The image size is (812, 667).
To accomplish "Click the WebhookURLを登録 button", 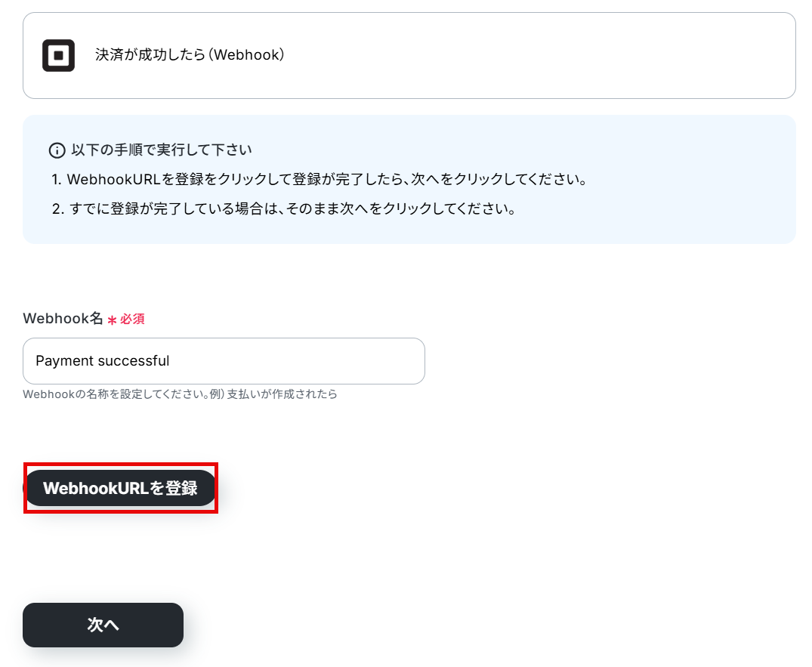I will point(121,488).
